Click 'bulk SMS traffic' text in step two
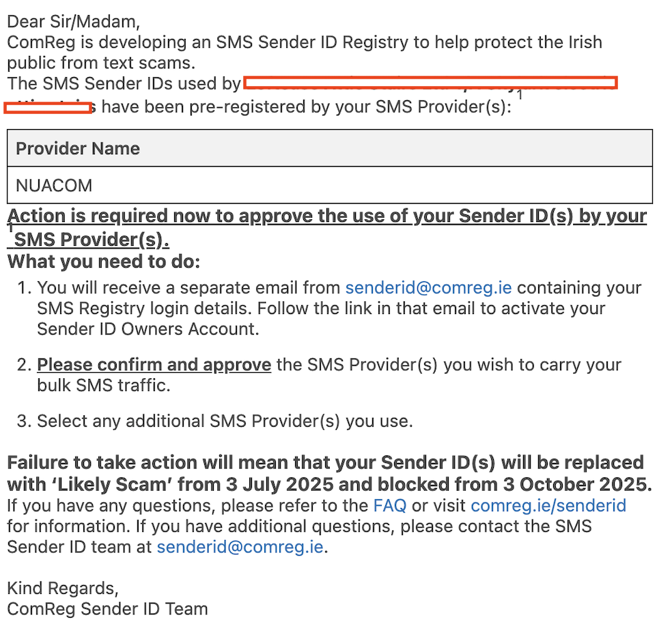 (x=103, y=386)
